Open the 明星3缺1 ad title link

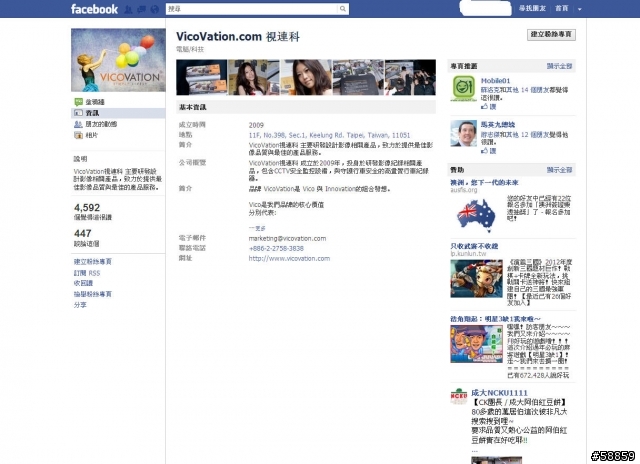tap(496, 319)
